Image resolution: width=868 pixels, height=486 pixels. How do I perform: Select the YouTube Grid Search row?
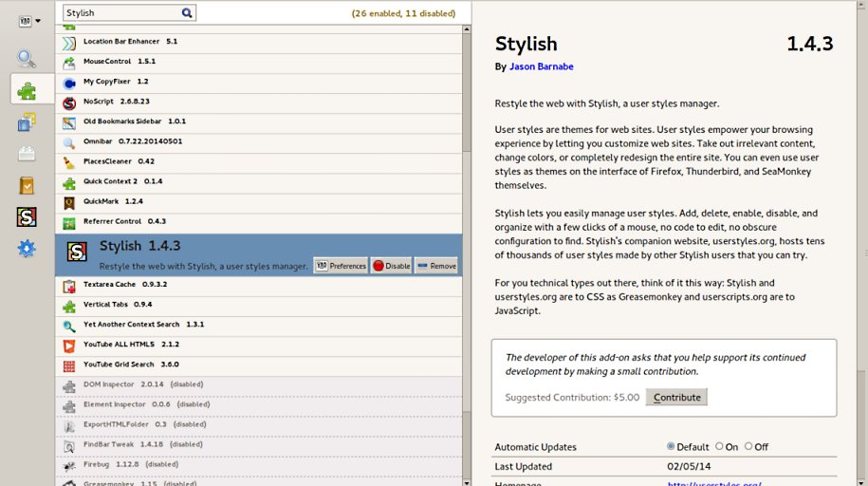click(259, 365)
